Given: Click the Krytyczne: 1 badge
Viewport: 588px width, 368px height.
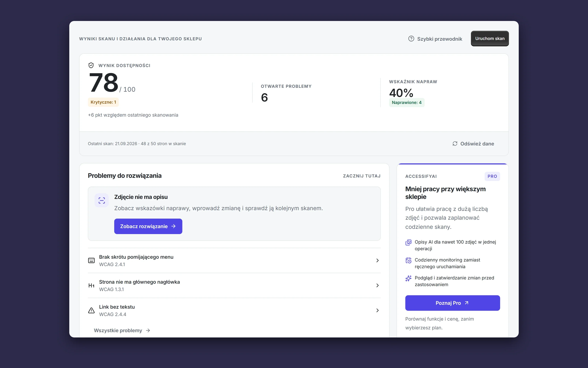Looking at the screenshot, I should [103, 102].
